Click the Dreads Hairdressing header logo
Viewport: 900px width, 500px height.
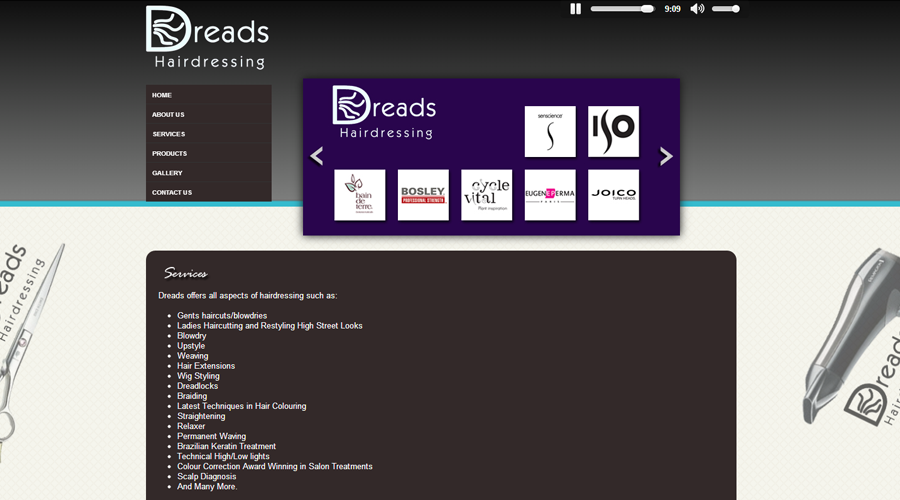(x=207, y=37)
